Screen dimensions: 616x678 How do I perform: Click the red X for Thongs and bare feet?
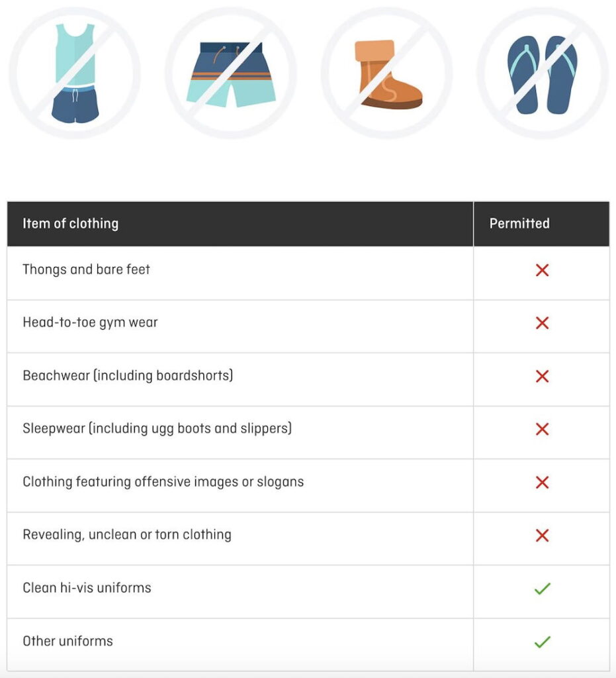(x=542, y=270)
